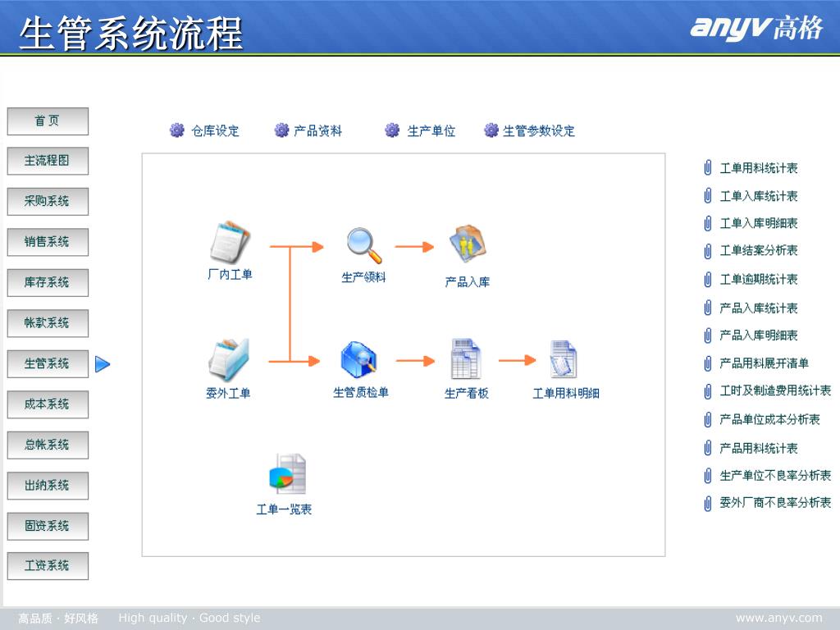Open report 产品单位成本分析表
The width and height of the screenshot is (840, 630).
point(769,419)
